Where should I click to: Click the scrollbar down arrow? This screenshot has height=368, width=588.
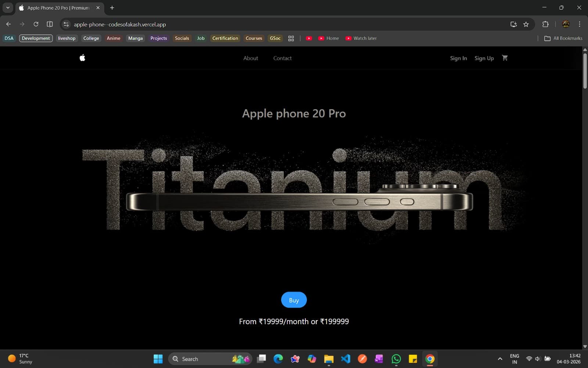585,346
